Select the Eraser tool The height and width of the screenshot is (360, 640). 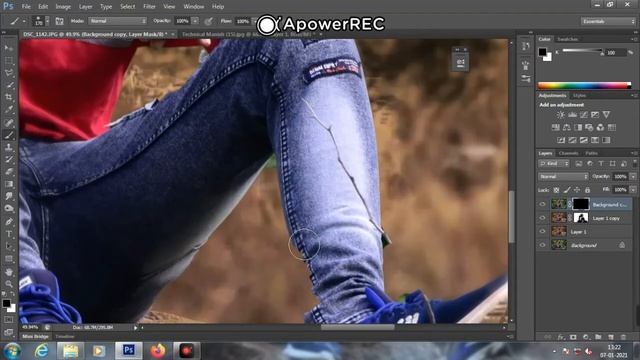click(9, 171)
